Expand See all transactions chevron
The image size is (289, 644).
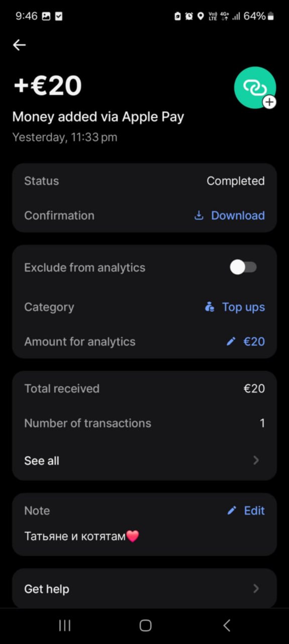(256, 460)
